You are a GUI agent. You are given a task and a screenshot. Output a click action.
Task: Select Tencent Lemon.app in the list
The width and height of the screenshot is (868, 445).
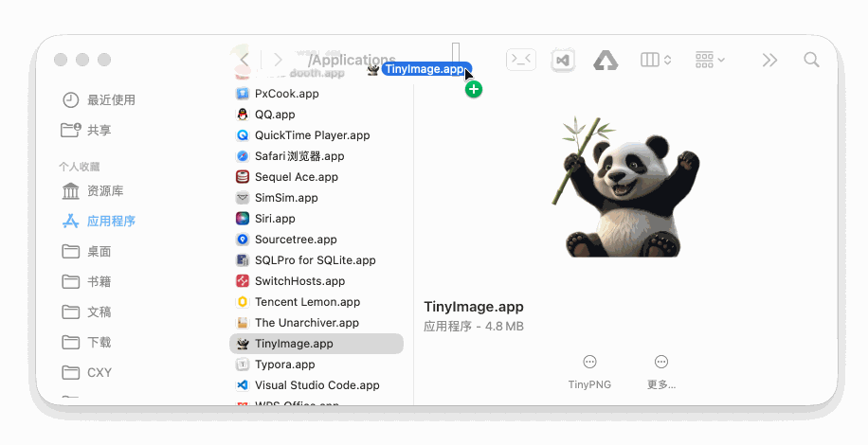(316, 302)
